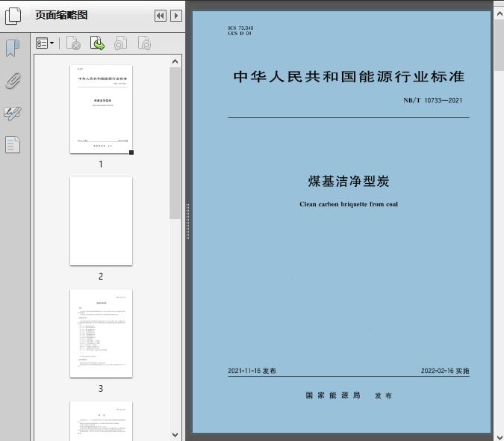Screen dimensions: 504x441
Task: Open the document content panel icon
Action: [x=13, y=144]
